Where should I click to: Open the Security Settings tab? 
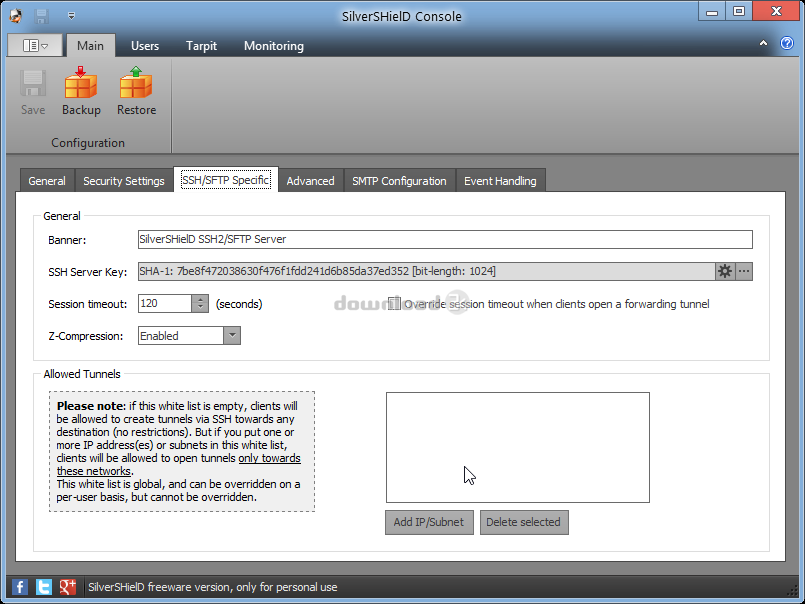(124, 181)
